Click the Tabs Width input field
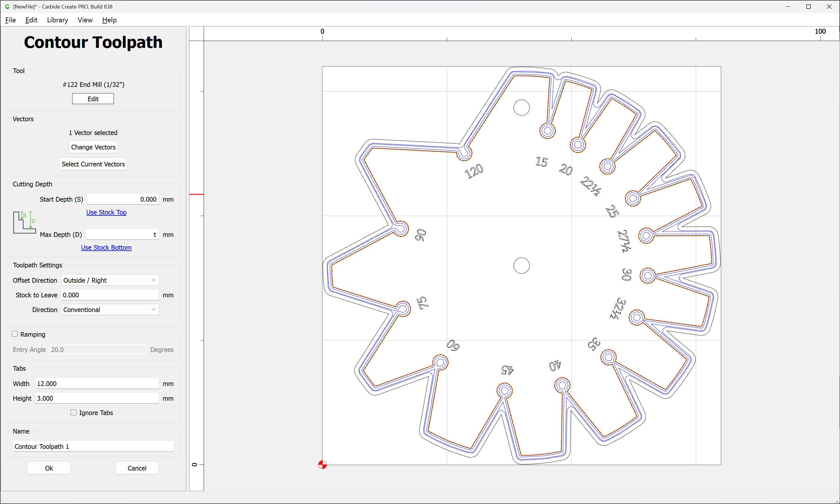The width and height of the screenshot is (840, 504). point(97,383)
